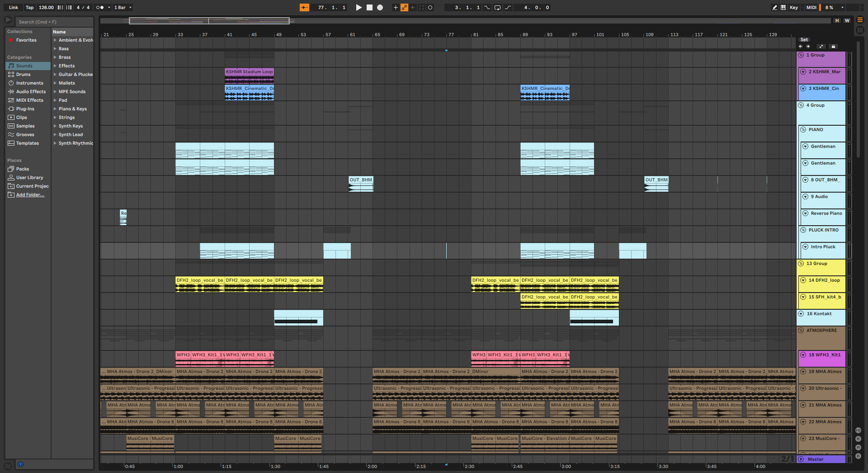Screen dimensions: 868x473
Task: Toggle Punch-Out switch icon
Action: point(508,7)
